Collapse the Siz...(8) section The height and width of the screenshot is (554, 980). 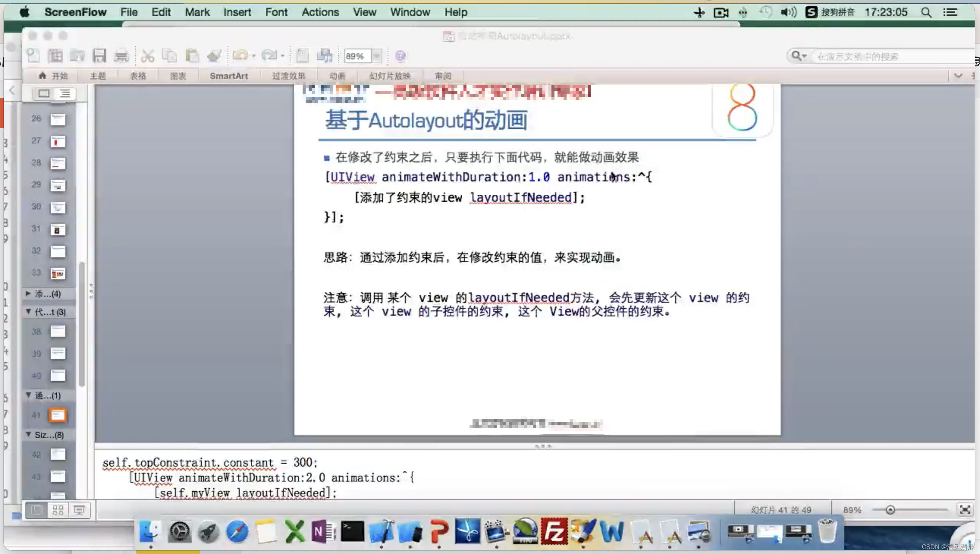pos(28,434)
